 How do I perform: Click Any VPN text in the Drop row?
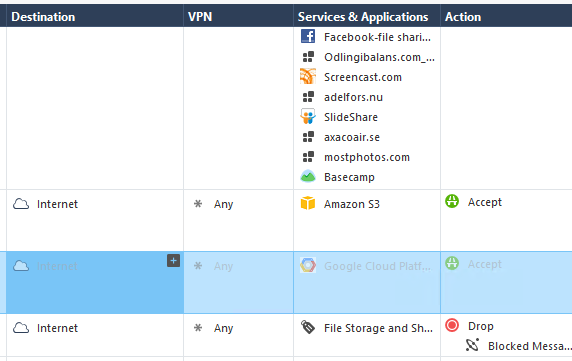224,328
